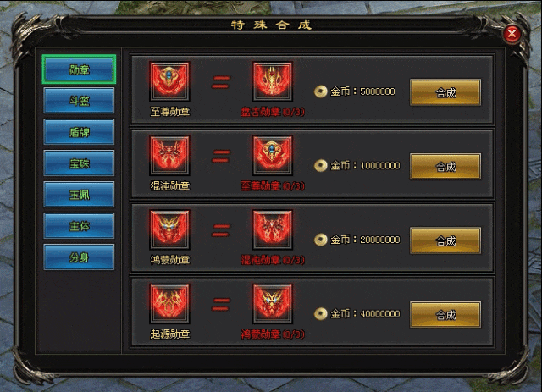Viewport: 542px width, 392px height.
Task: Select the 分身 category tab
Action: pos(79,257)
